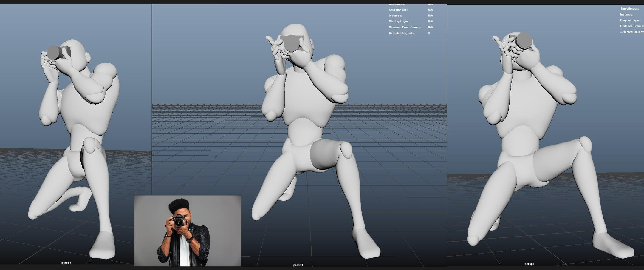This screenshot has height=270, width=644.
Task: Click the Smoothness label in middle viewport
Action: point(398,10)
